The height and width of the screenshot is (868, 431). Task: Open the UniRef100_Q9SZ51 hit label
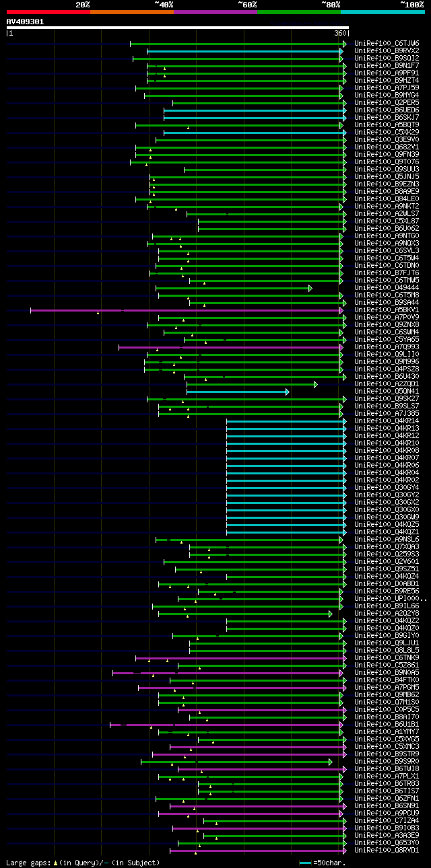click(386, 569)
